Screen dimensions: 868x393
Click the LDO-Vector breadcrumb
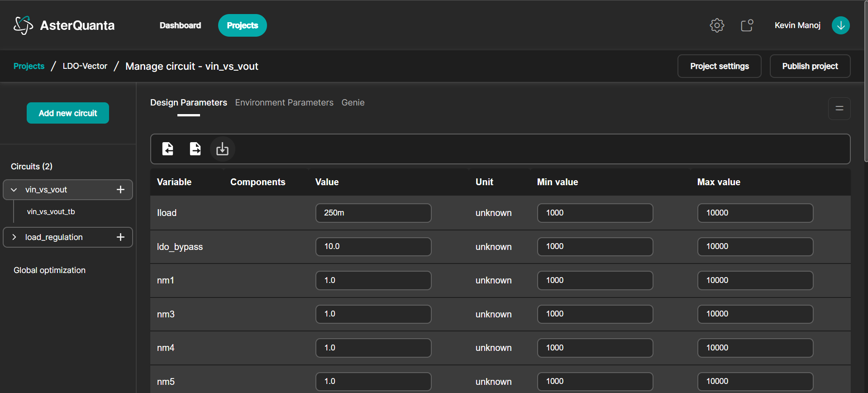tap(85, 66)
